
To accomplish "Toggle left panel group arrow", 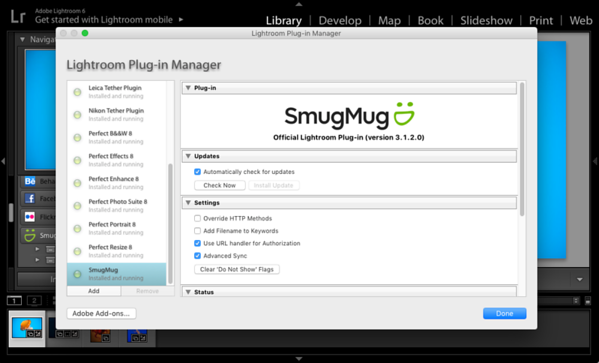I will [x=3, y=161].
